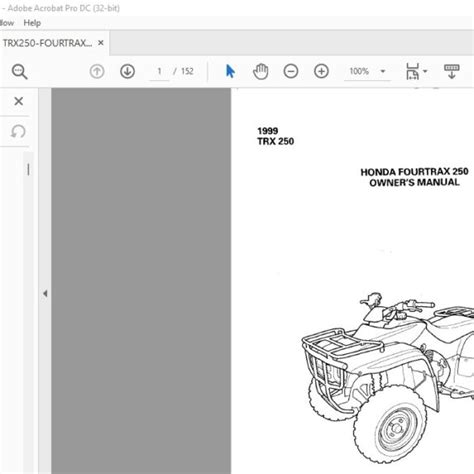Viewport: 474px width, 474px height.
Task: Activate the Hand pan tool
Action: click(x=260, y=71)
